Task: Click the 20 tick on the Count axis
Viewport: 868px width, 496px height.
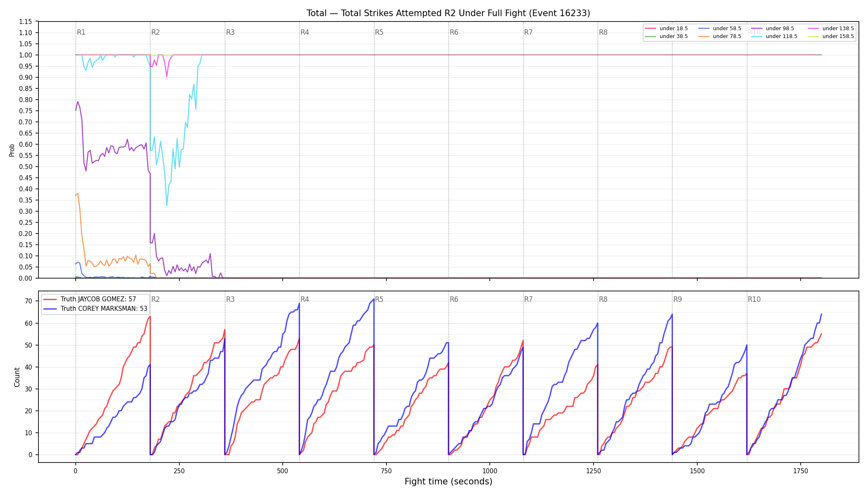Action: (29, 411)
